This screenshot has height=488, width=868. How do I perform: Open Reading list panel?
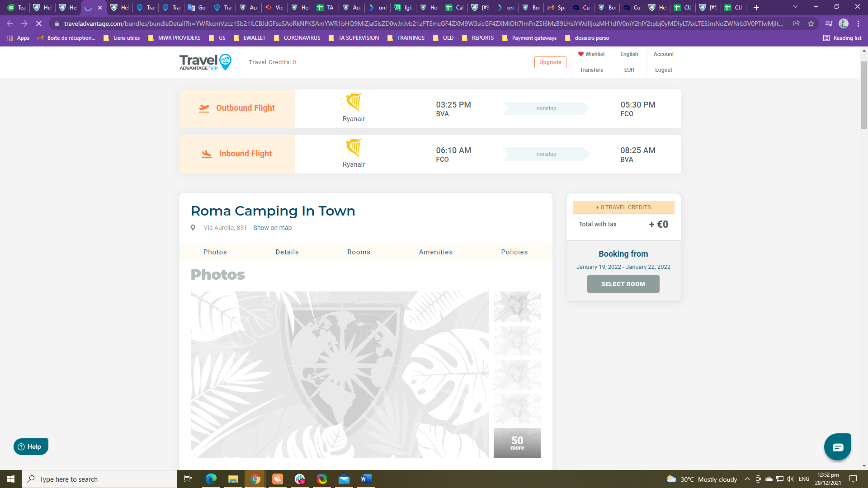click(x=842, y=38)
